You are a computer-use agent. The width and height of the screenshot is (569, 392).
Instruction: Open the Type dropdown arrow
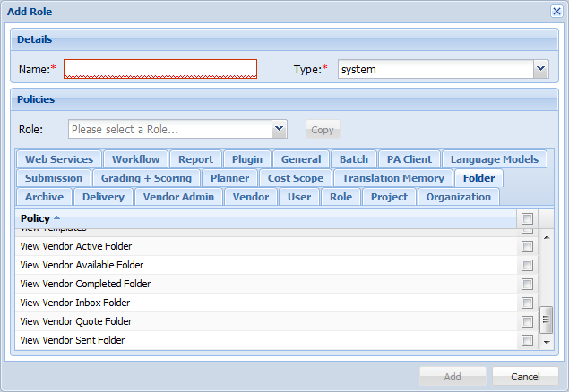540,69
